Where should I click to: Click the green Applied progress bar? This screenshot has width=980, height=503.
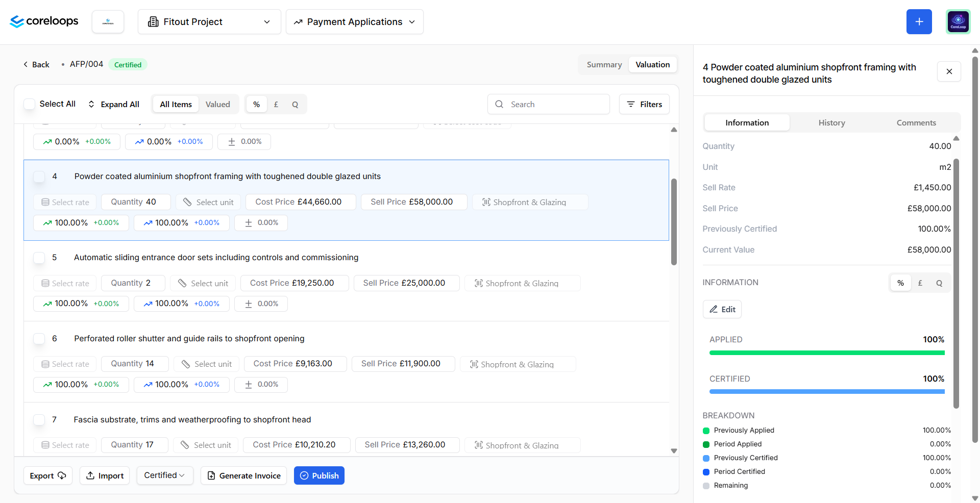(x=827, y=353)
